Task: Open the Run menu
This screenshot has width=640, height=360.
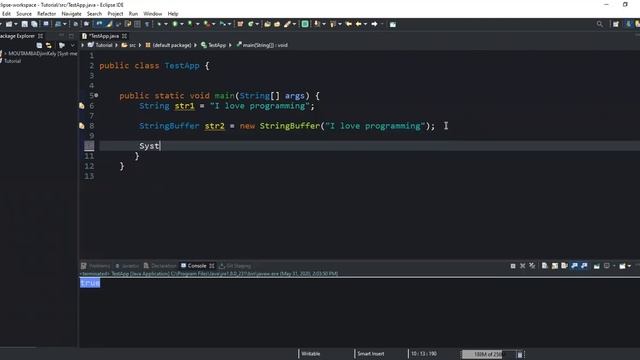Action: (x=133, y=14)
